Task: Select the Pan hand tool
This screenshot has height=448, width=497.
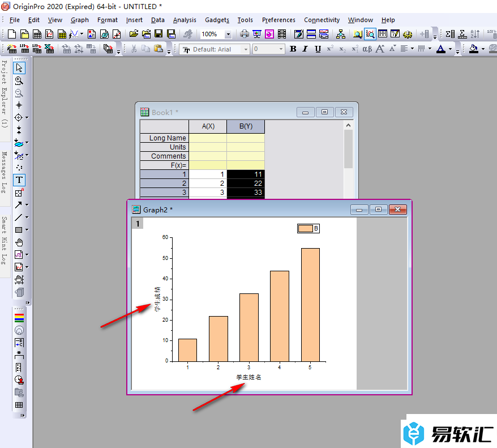Action: coord(19,242)
